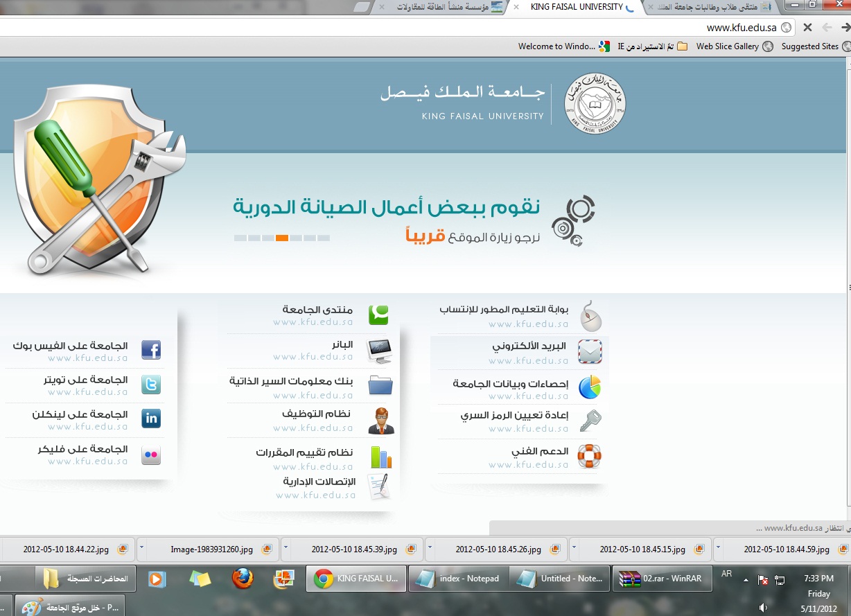The height and width of the screenshot is (616, 851).
Task: Open the 'تم الاستيراد من IE' bookmarks folder
Action: [653, 46]
